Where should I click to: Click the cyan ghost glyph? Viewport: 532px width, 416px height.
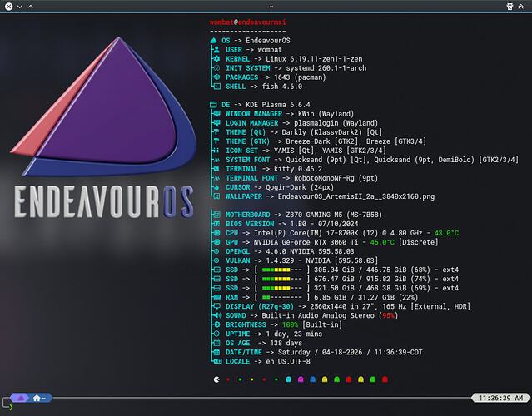point(289,379)
